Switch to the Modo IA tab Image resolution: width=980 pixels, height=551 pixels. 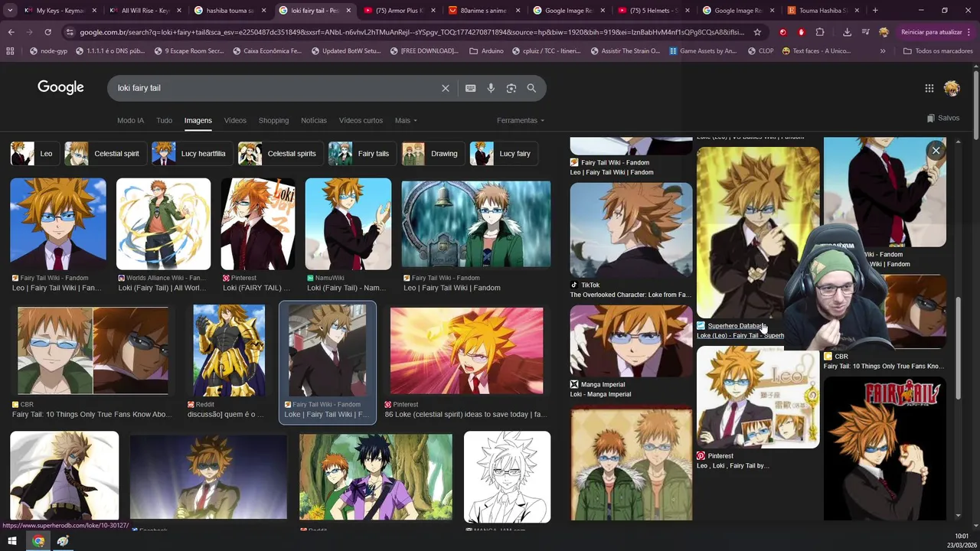tap(130, 120)
